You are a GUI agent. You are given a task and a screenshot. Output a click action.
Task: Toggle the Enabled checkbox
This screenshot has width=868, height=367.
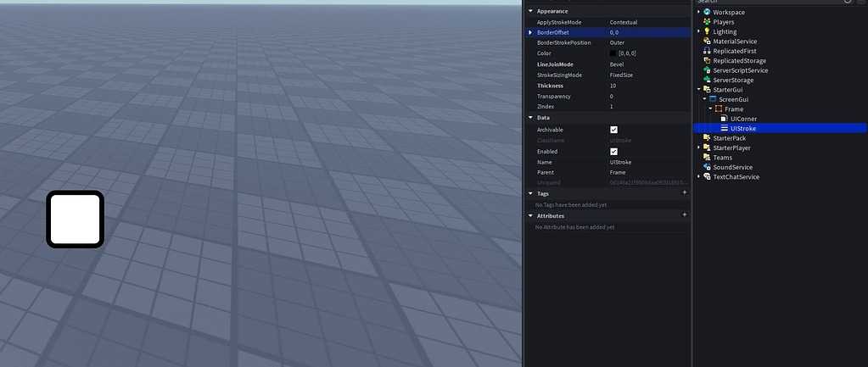click(613, 152)
